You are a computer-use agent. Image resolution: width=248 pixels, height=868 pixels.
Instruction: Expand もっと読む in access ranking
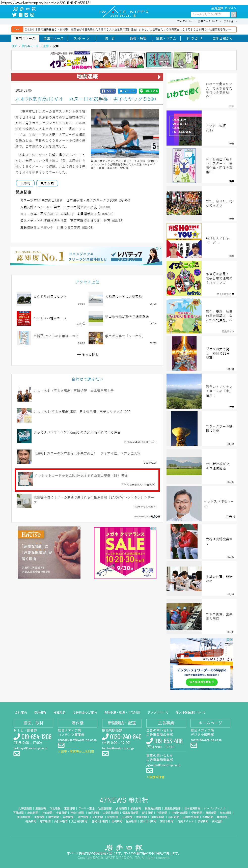[x=88, y=354]
